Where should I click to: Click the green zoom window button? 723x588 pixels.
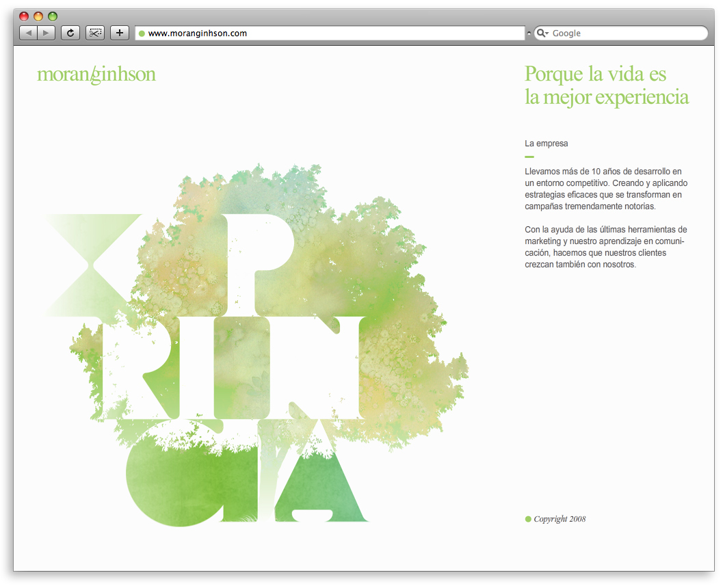pos(53,16)
